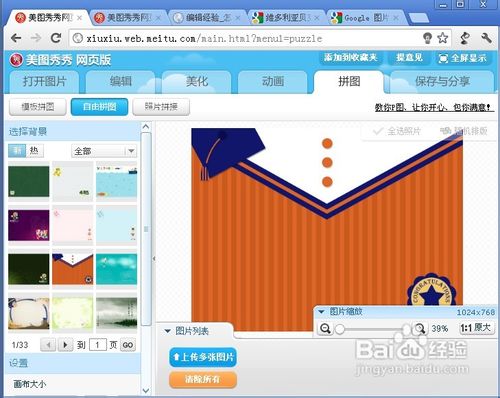This screenshot has width=500, height=398.
Task: Click the page number input field
Action: coord(98,345)
